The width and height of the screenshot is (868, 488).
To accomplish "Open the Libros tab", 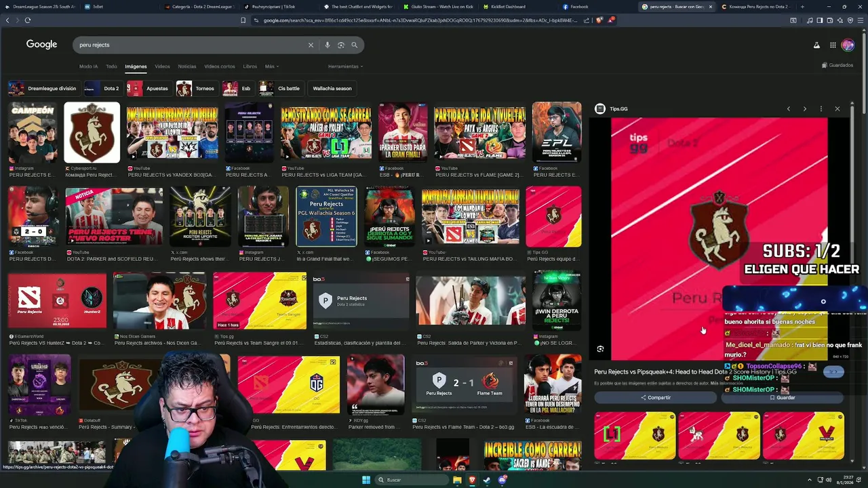I will point(250,66).
